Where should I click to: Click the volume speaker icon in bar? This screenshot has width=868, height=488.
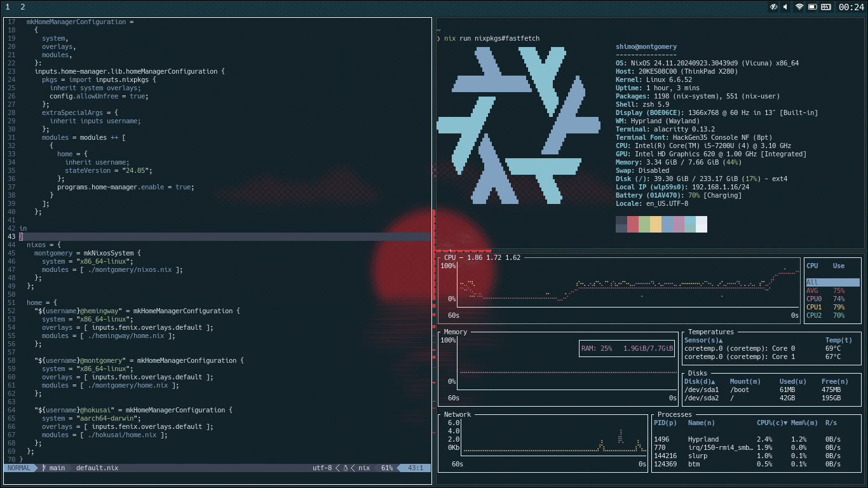tap(785, 7)
